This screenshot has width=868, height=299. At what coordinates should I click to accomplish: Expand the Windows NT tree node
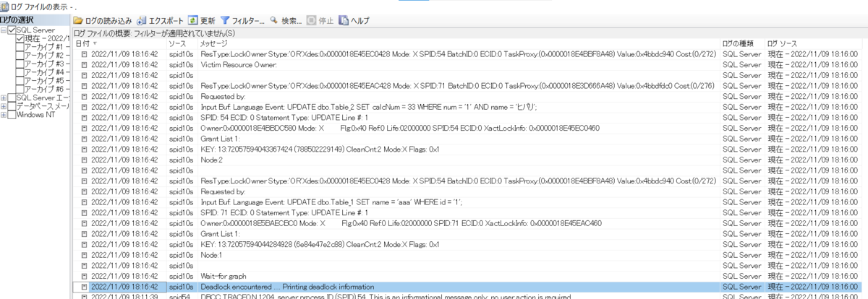tap(4, 115)
